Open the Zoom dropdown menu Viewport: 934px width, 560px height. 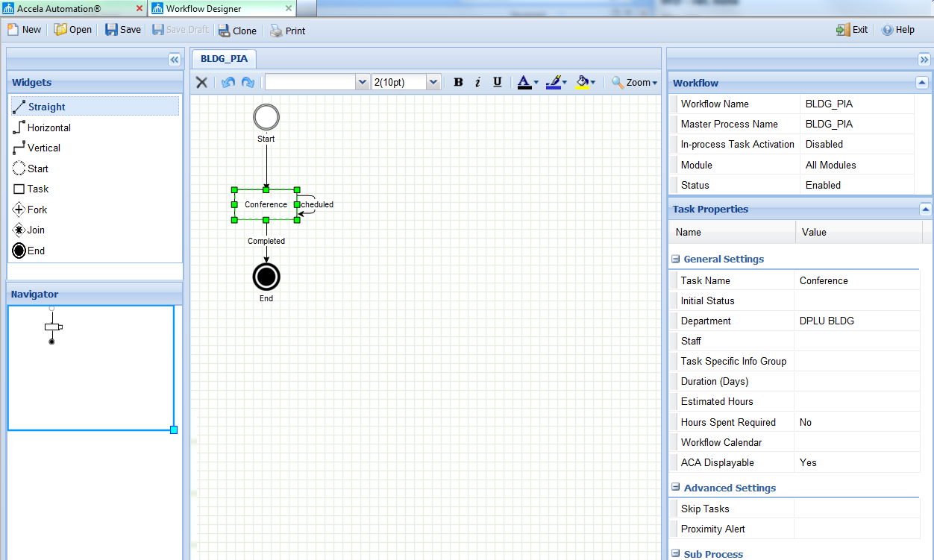coord(634,82)
